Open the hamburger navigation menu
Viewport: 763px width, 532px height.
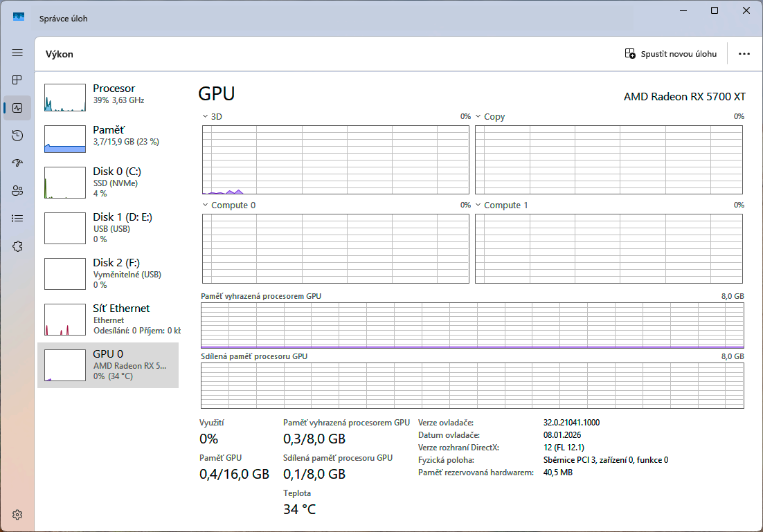(17, 53)
